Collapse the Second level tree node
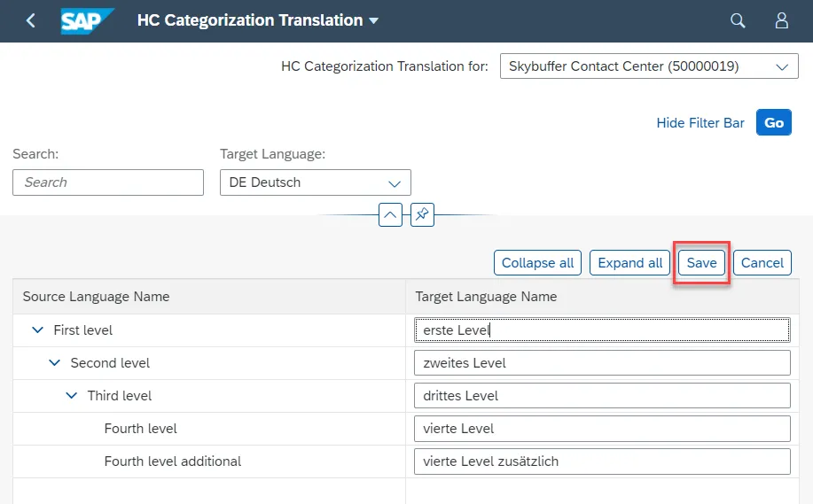Viewport: 813px width, 504px height. (54, 362)
